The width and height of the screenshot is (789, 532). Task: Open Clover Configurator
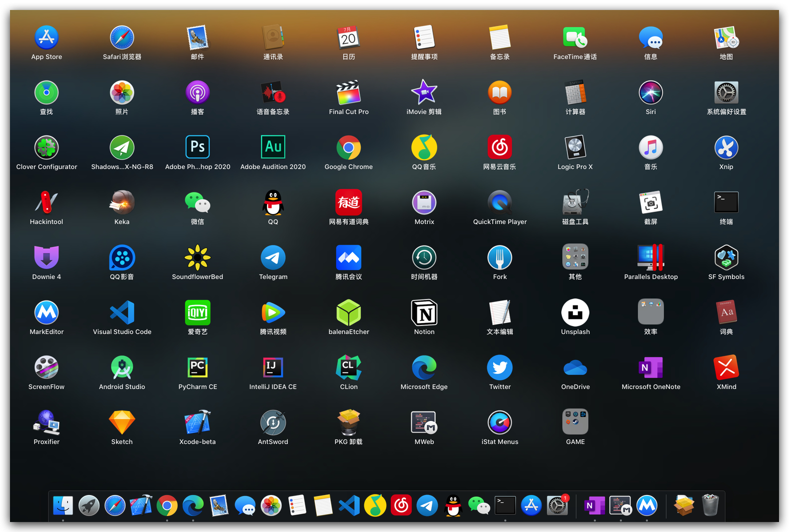[47, 147]
